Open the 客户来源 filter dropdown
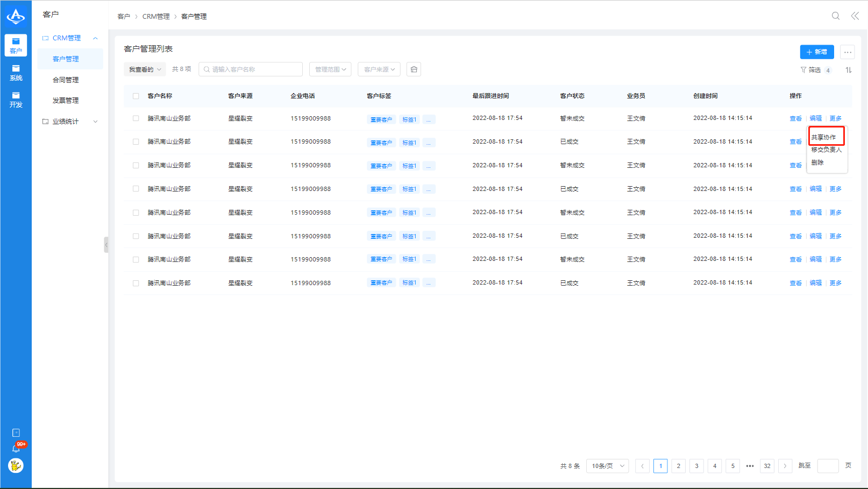 (379, 69)
